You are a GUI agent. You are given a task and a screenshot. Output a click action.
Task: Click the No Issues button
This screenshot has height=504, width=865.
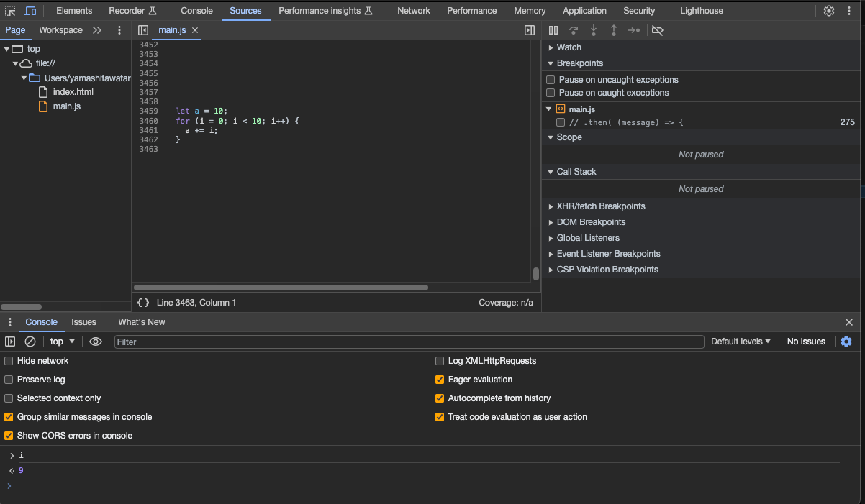tap(806, 342)
